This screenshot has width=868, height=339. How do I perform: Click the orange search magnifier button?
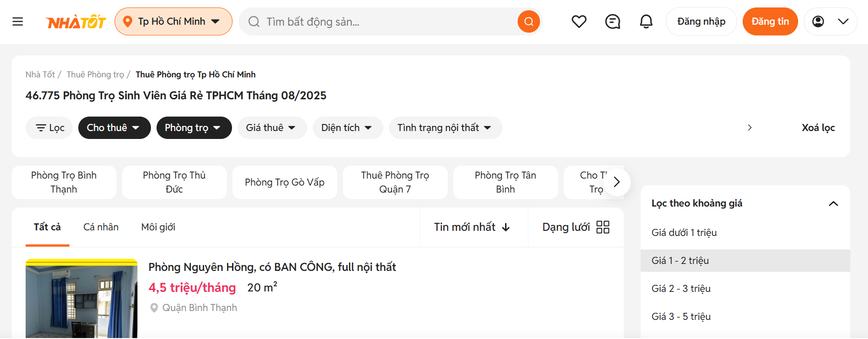click(529, 21)
